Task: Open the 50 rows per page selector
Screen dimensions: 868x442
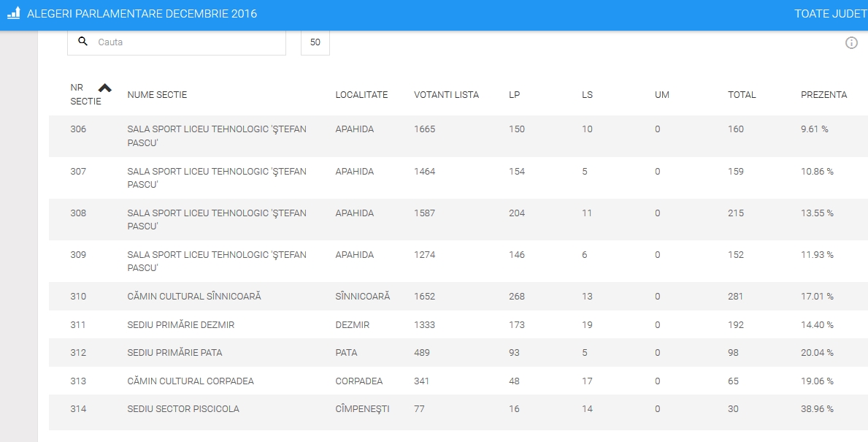Action: (315, 42)
